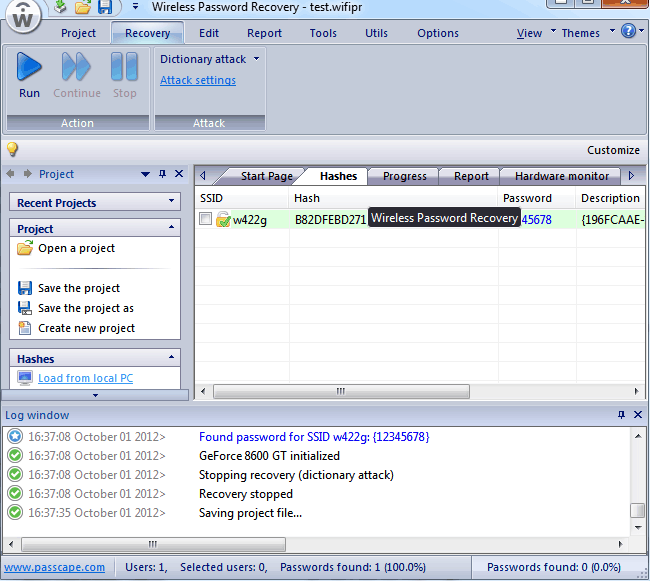Viewport: 650px width, 581px height.
Task: Open the Project ribbon tab
Action: tap(78, 33)
